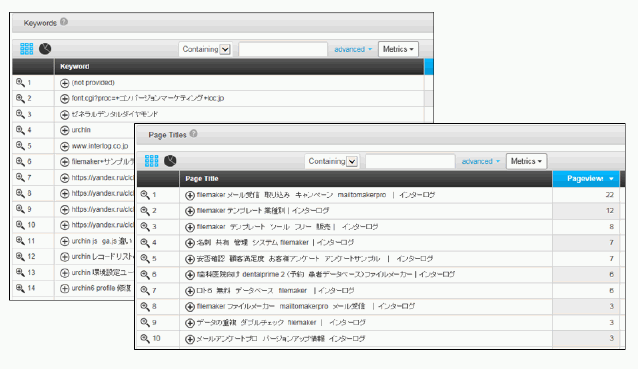Click page title row 2 filemaker テンプレート text
This screenshot has height=369, width=638.
[x=262, y=211]
